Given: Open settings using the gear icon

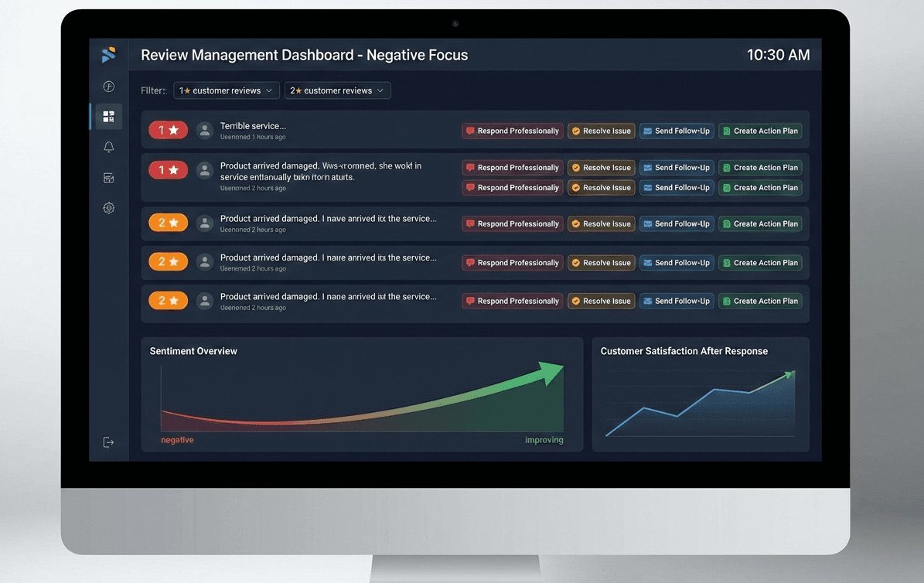Looking at the screenshot, I should point(108,207).
